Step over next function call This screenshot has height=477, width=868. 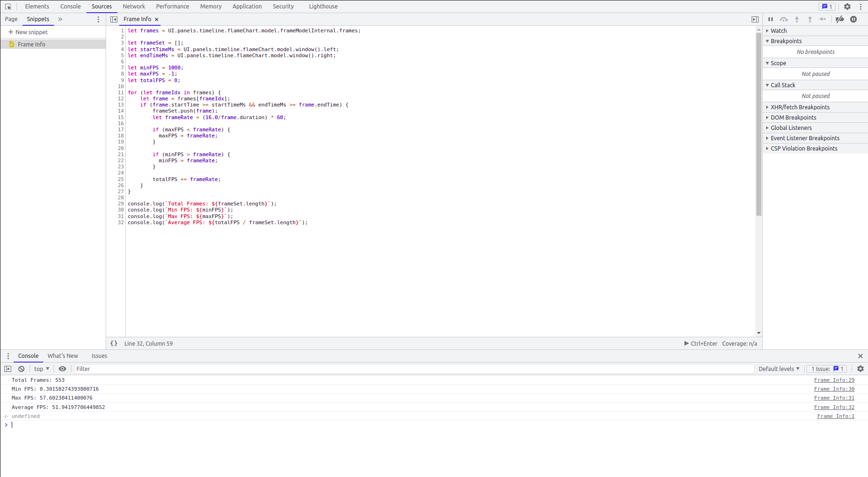(784, 19)
